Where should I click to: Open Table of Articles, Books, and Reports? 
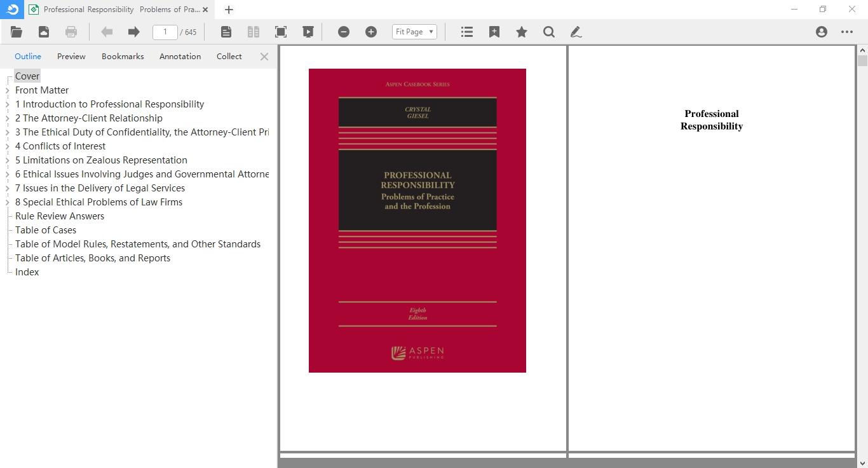coord(93,258)
